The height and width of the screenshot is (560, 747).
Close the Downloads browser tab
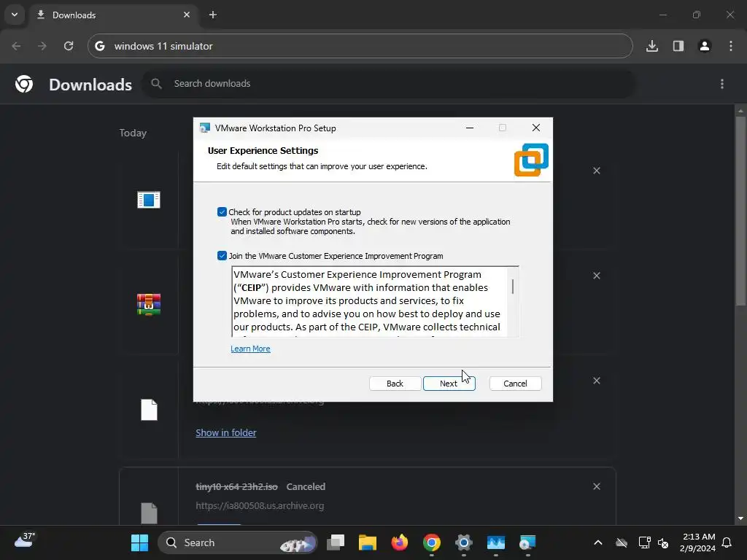[x=187, y=15]
